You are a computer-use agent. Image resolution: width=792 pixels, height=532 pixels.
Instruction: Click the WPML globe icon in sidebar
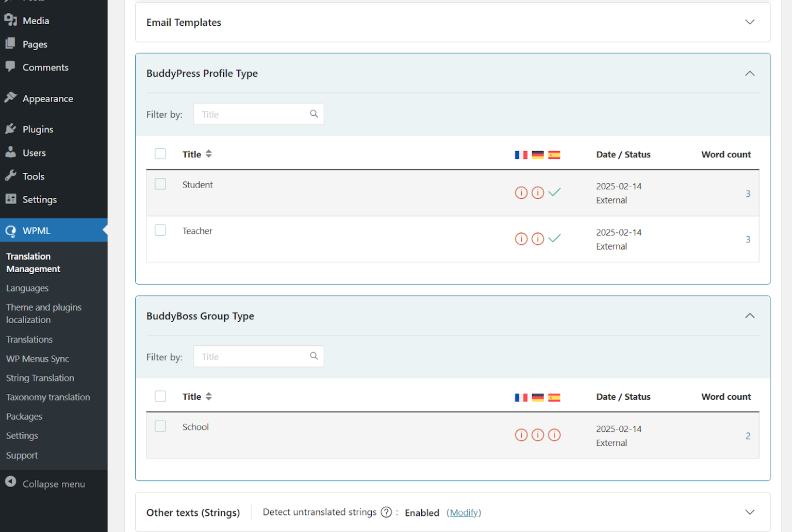10,230
